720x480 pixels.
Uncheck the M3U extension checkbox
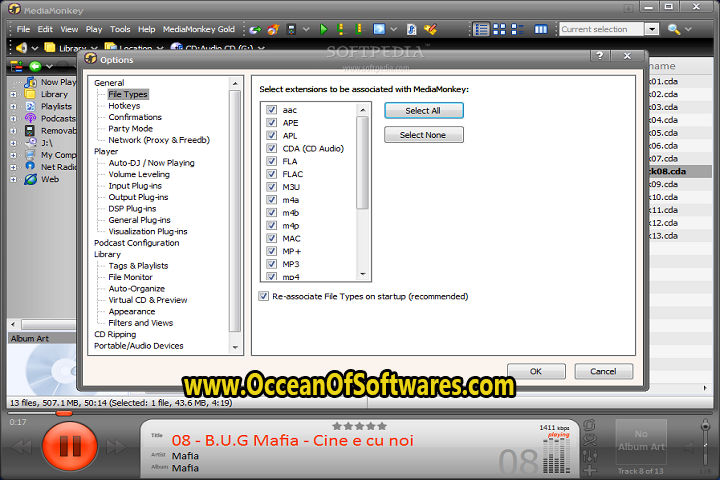[x=271, y=187]
